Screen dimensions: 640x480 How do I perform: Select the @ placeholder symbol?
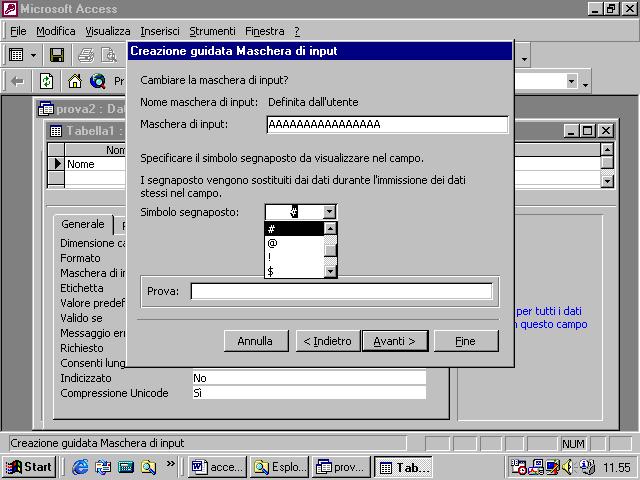294,243
